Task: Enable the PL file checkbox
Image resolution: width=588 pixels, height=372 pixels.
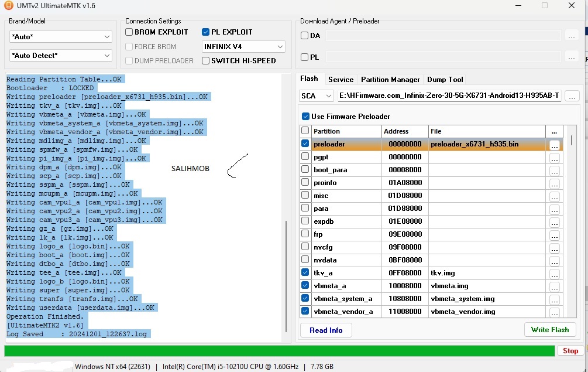Action: (304, 57)
